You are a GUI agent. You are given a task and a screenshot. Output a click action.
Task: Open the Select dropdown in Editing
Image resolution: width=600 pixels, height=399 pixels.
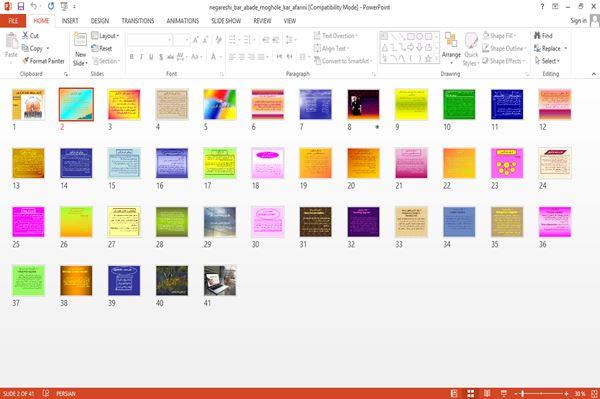(x=548, y=61)
